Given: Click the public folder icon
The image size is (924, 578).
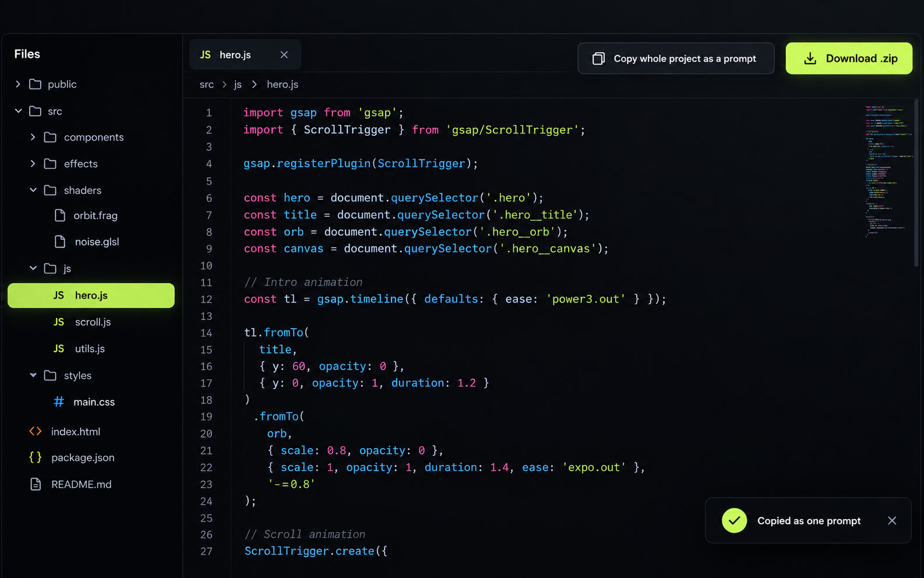Looking at the screenshot, I should pos(36,84).
